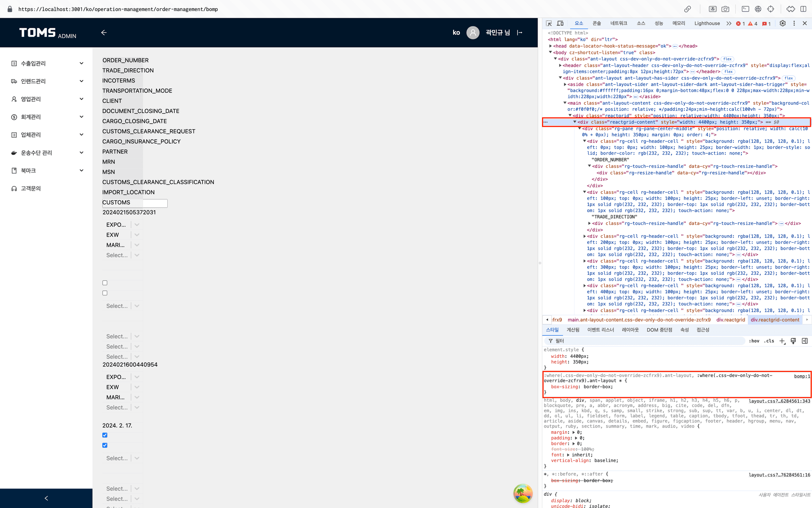This screenshot has width=812, height=508.
Task: Click the :hov pseudo-state button
Action: click(x=754, y=341)
